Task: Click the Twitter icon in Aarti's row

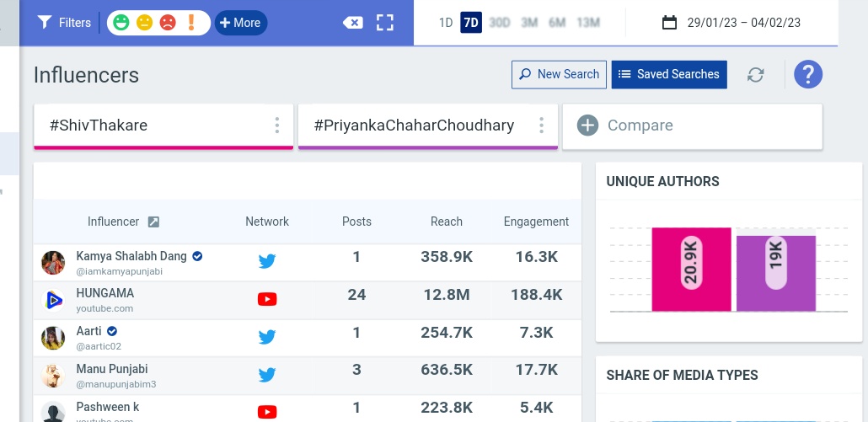Action: click(267, 337)
